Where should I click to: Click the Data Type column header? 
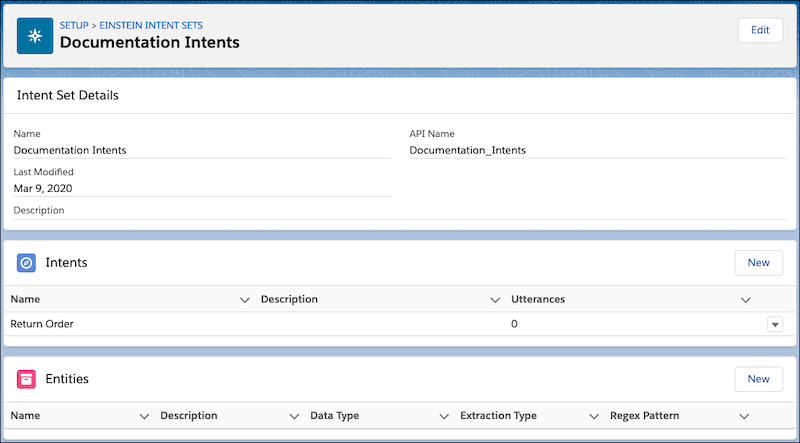335,415
